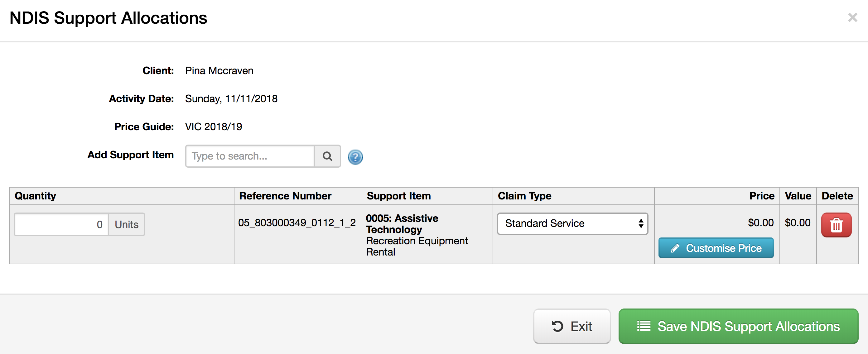Close the NDIS Support Allocations dialog
This screenshot has height=354, width=868.
pyautogui.click(x=853, y=17)
